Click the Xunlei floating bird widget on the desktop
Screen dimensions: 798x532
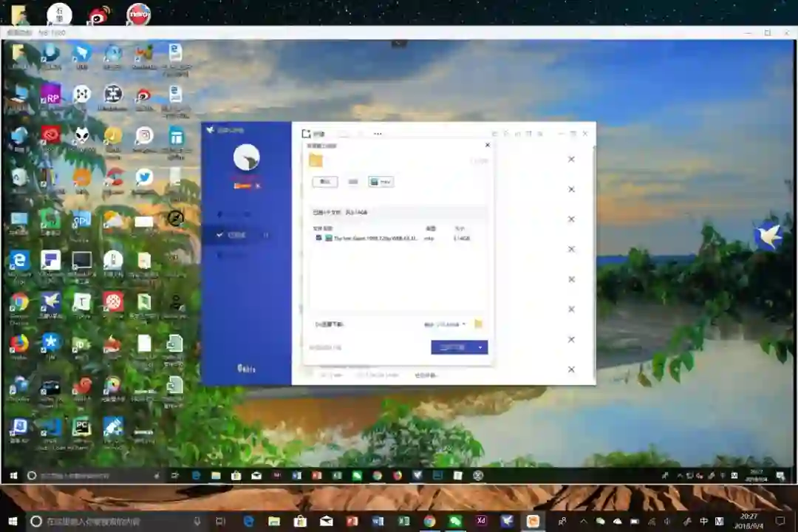pos(768,235)
